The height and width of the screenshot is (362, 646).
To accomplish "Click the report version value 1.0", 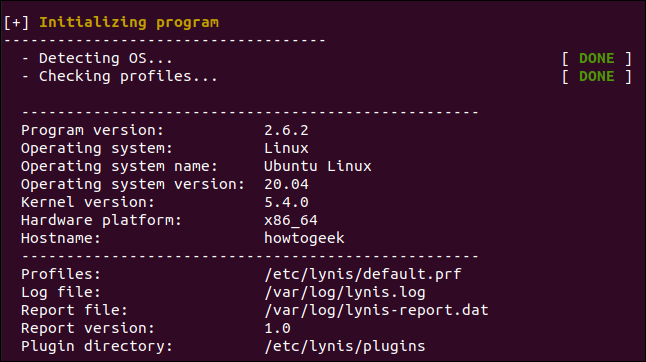I will [277, 329].
